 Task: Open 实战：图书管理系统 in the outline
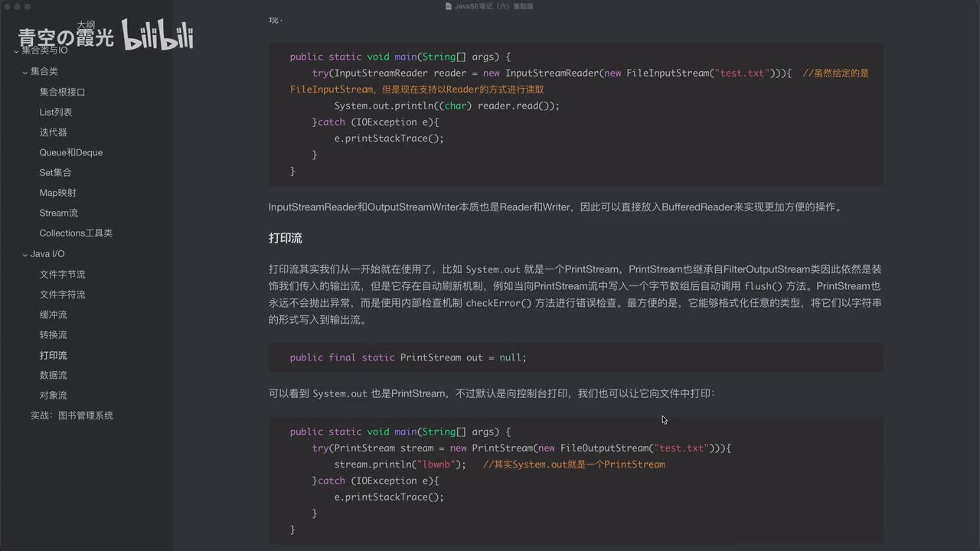(72, 416)
